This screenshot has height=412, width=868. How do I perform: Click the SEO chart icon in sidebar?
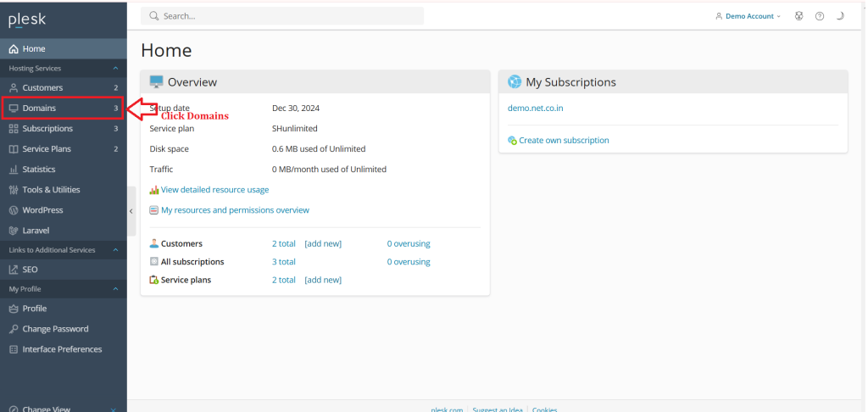click(14, 270)
